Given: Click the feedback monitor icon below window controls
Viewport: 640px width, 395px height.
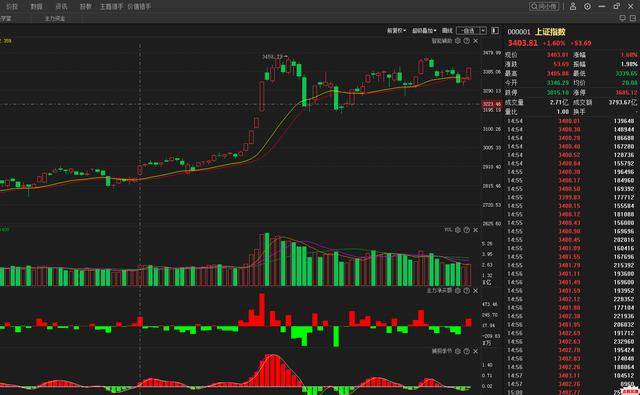Looking at the screenshot, I should tap(622, 18).
